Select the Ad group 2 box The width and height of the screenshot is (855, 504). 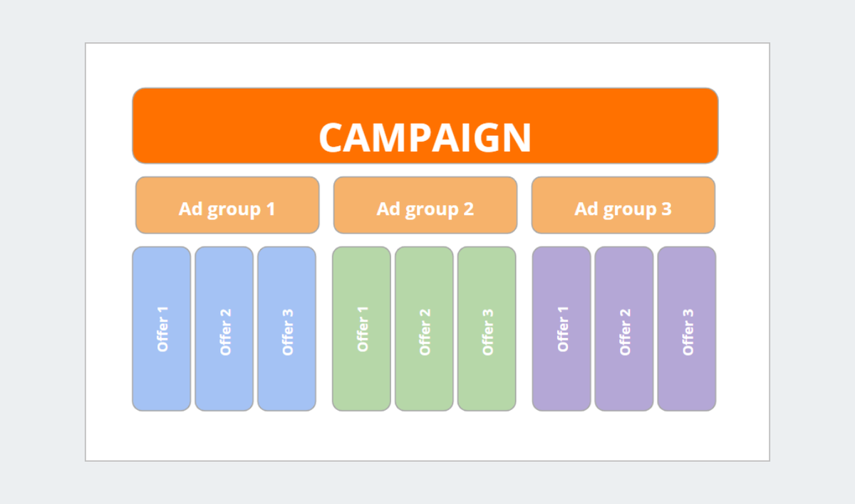[425, 205]
